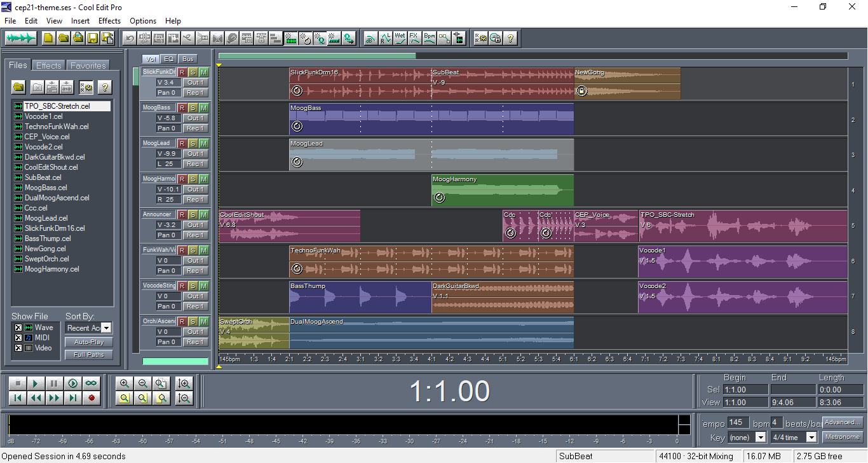Click the Metronome button

[843, 437]
